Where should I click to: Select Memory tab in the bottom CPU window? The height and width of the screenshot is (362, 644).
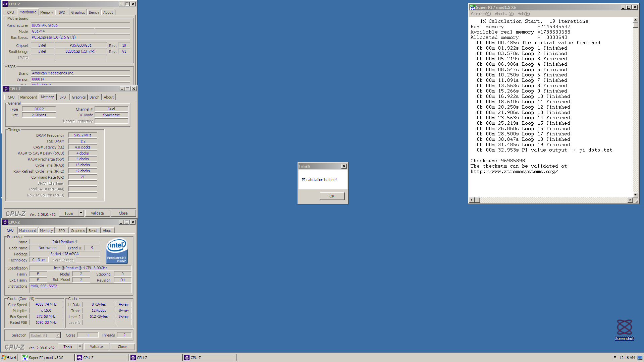coord(46,231)
